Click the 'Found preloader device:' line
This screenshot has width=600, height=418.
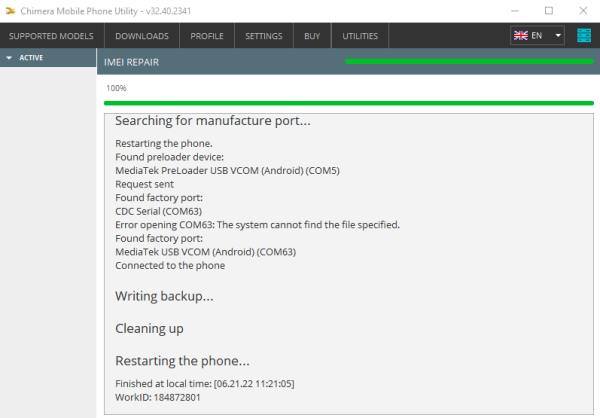coord(170,157)
